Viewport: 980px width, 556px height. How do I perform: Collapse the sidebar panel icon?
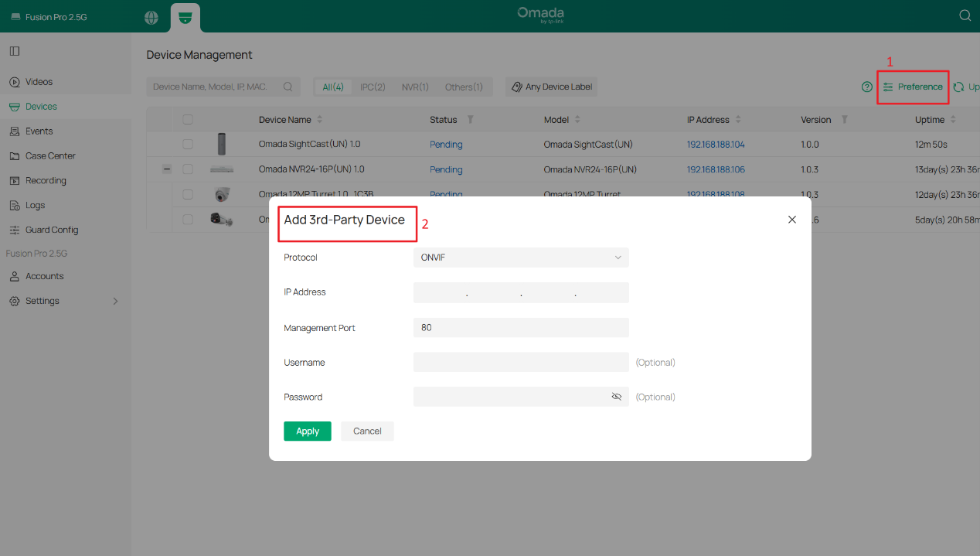coord(15,51)
